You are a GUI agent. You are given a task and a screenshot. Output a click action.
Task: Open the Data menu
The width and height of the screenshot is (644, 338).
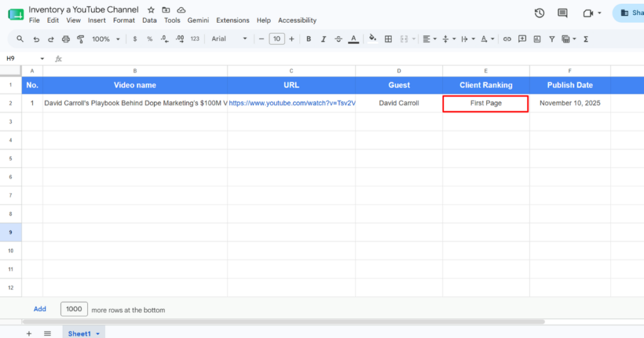point(150,21)
